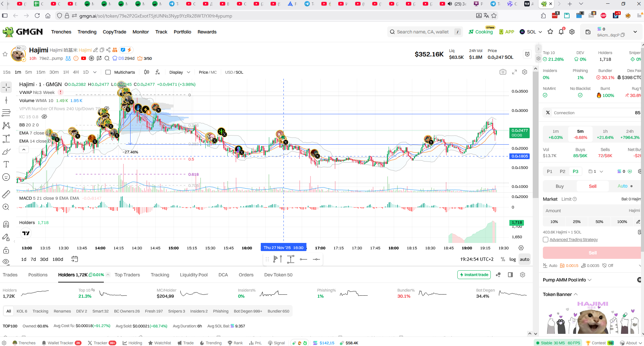The height and width of the screenshot is (346, 644).
Task: Toggle percent price scale
Action: click(503, 259)
